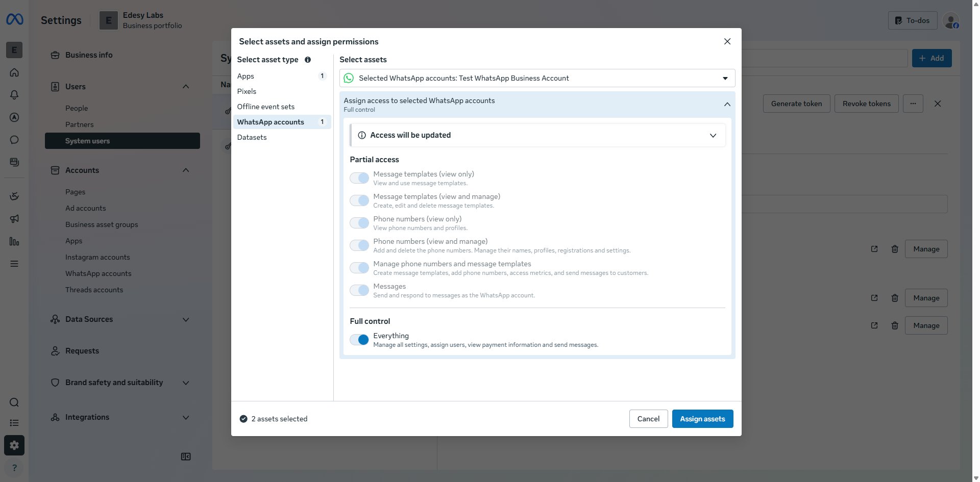Click Cancel in the dialog
Screen dimensions: 980x482
click(x=648, y=419)
